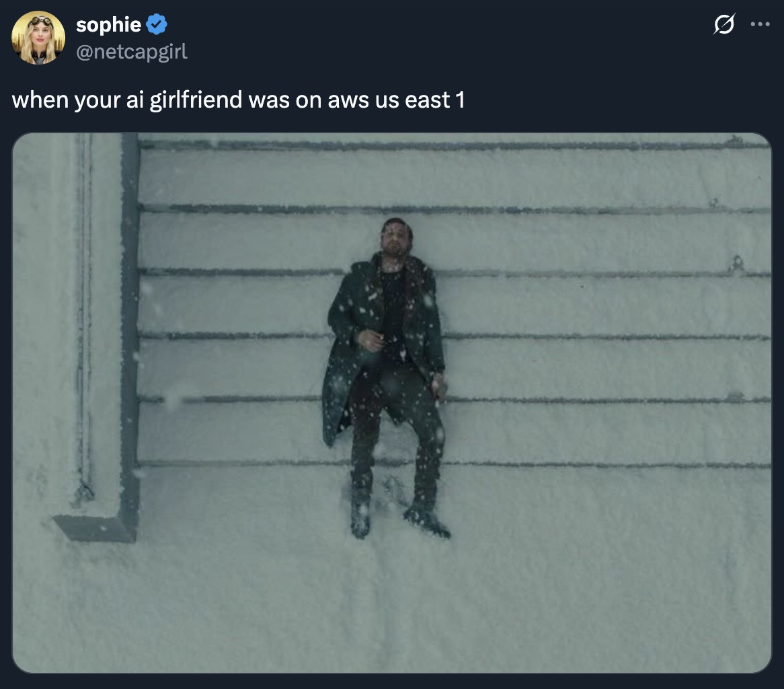The width and height of the screenshot is (784, 689).
Task: Open the Grok explain-post icon
Action: [724, 24]
